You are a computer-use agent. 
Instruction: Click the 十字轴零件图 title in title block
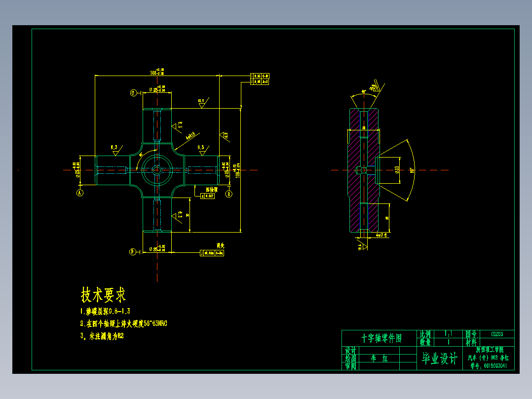(x=381, y=338)
